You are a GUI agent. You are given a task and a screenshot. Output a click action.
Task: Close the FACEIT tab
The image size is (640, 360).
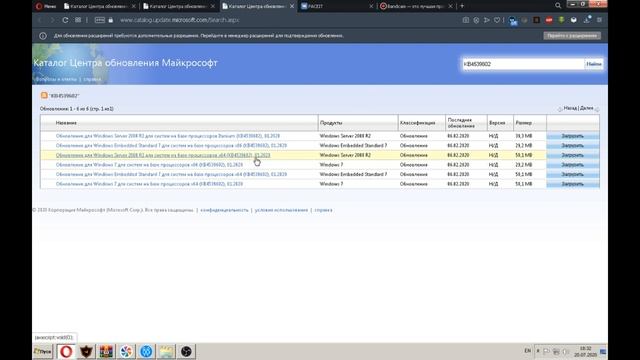(x=371, y=6)
